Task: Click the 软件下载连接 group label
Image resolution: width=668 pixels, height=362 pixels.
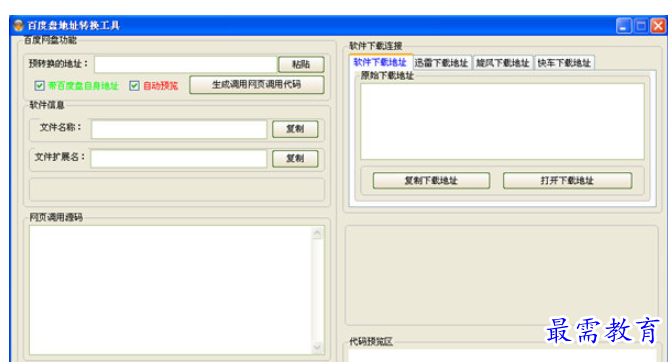Action: [x=375, y=46]
